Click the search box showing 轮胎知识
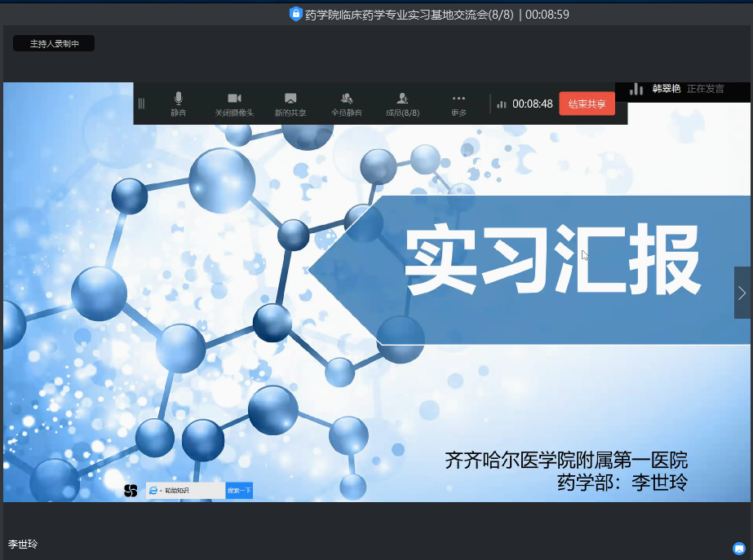Image resolution: width=753 pixels, height=560 pixels. pos(193,490)
